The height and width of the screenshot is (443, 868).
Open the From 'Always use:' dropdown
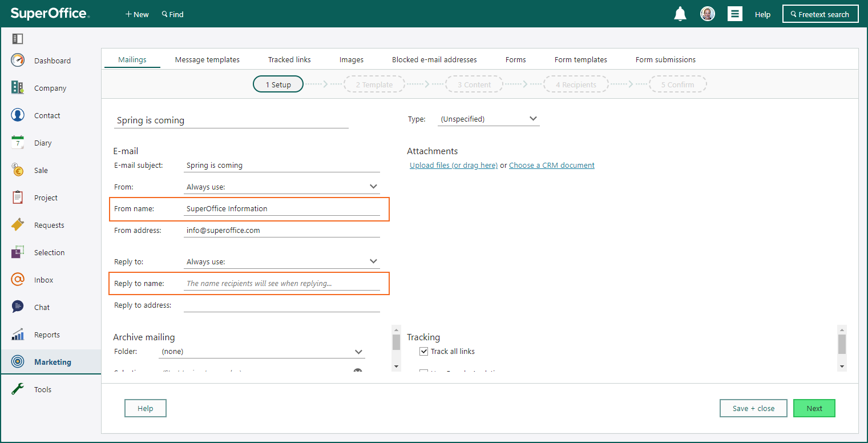pyautogui.click(x=282, y=187)
